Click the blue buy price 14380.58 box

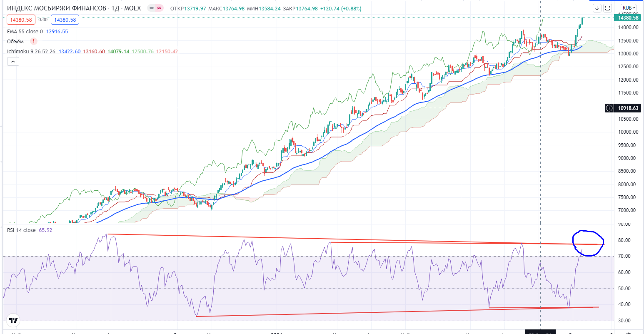click(x=65, y=20)
